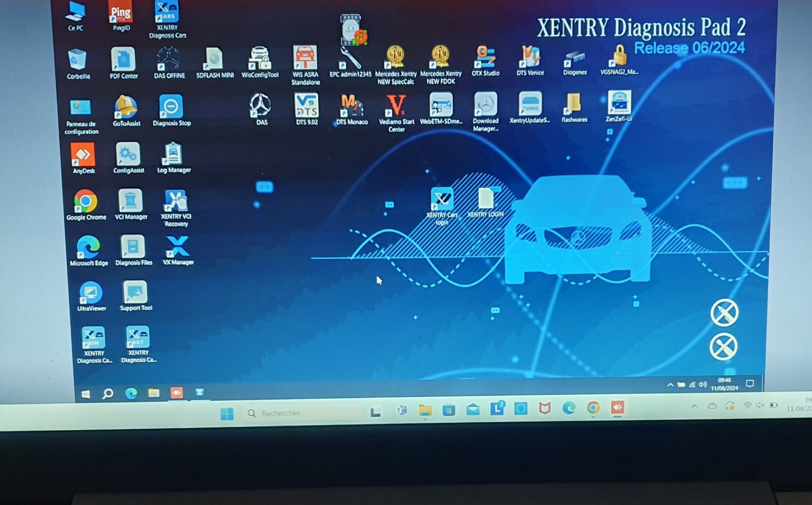Open Microsoft Teams from the Windows 11 taskbar
The image size is (812, 505).
(x=402, y=410)
